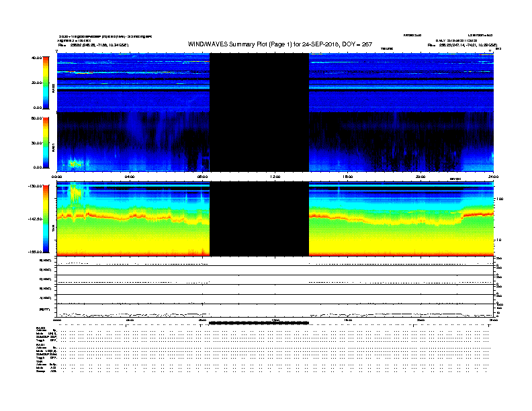Click the WIND/WAVES Summary Plot title

[x=280, y=44]
